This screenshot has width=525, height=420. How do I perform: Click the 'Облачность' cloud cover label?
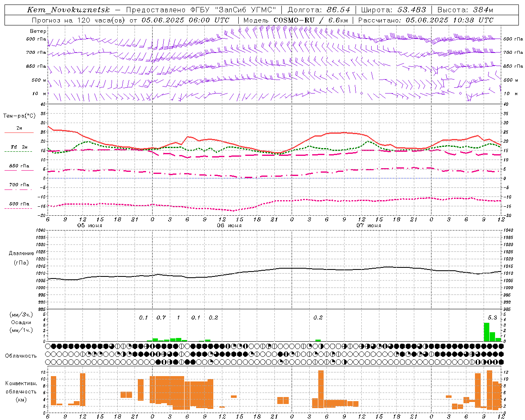point(21,356)
